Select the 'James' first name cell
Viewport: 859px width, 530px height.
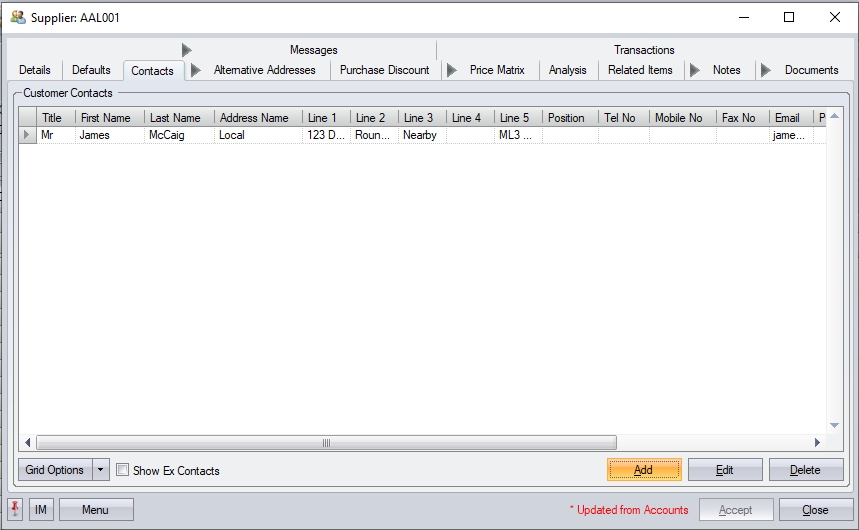click(110, 135)
